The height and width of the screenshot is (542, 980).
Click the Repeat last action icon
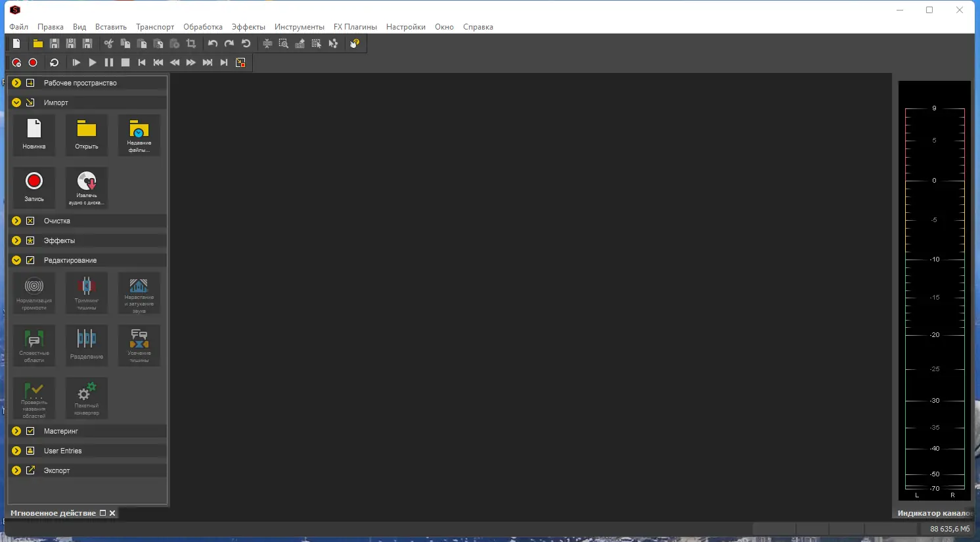point(246,43)
